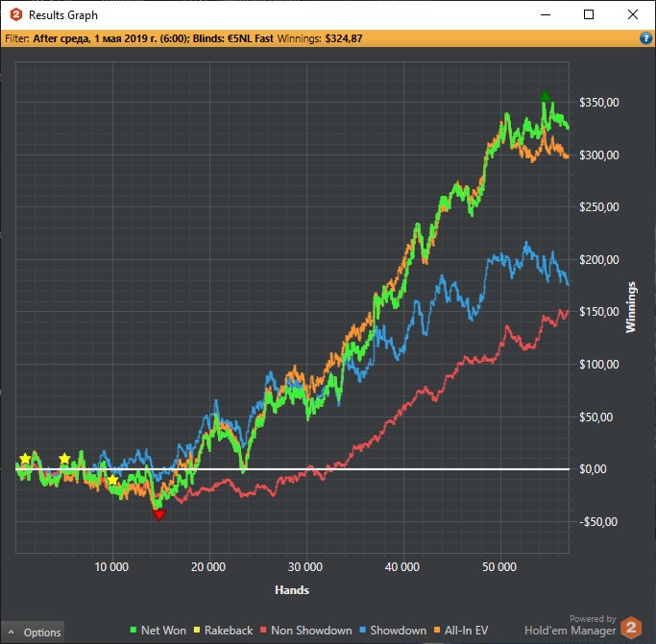Click the orange All-In EV color swatch
The width and height of the screenshot is (656, 644).
tap(437, 630)
